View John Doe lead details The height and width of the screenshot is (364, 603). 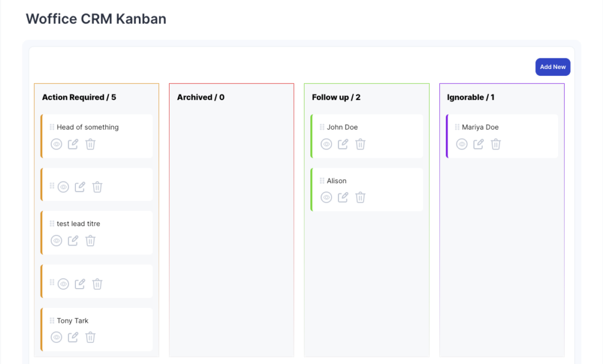pyautogui.click(x=326, y=144)
